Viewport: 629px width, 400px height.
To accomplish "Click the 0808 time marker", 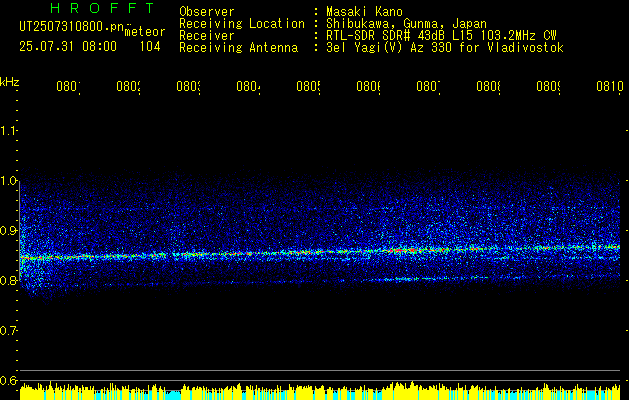I will tap(489, 87).
